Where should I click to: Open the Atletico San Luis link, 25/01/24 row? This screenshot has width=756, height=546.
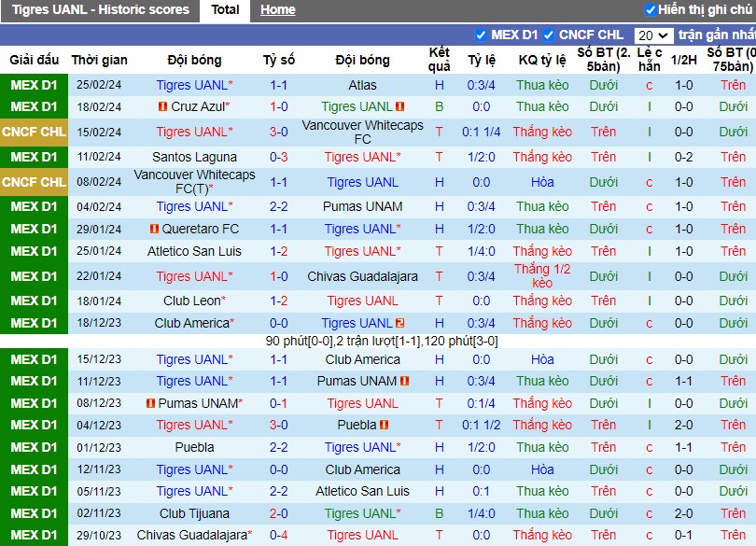click(194, 251)
